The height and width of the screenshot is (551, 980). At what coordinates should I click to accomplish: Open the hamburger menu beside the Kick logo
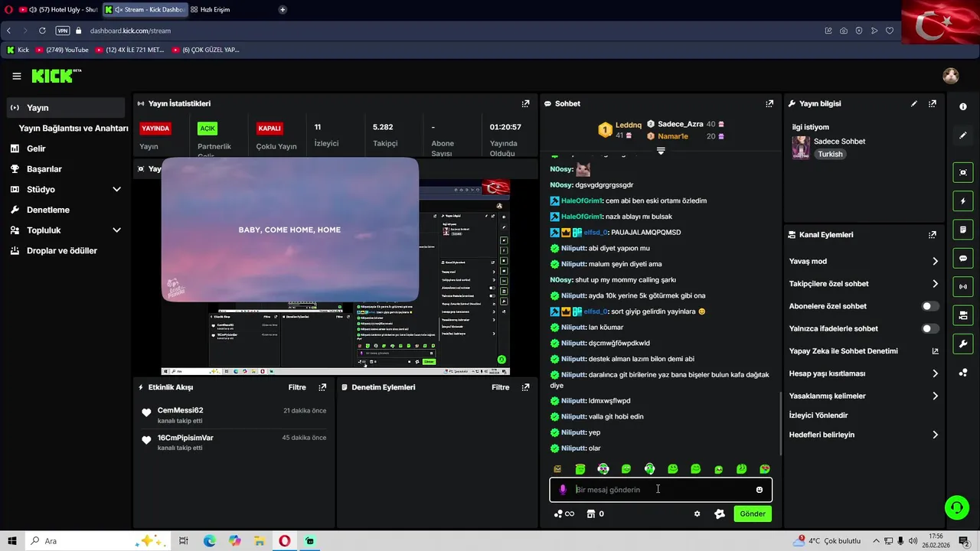click(x=17, y=76)
